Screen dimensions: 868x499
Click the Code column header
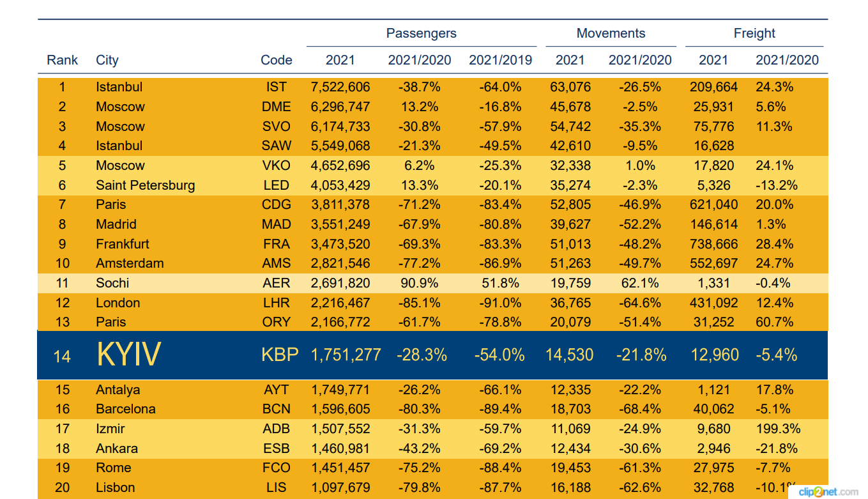point(277,60)
